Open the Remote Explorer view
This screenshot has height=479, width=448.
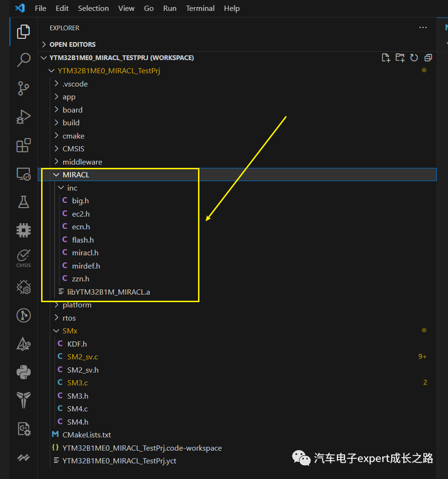pos(24,174)
